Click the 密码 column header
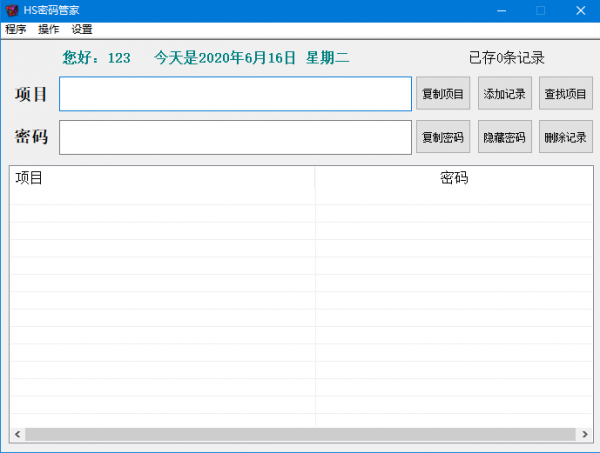The width and height of the screenshot is (600, 453). (x=454, y=178)
